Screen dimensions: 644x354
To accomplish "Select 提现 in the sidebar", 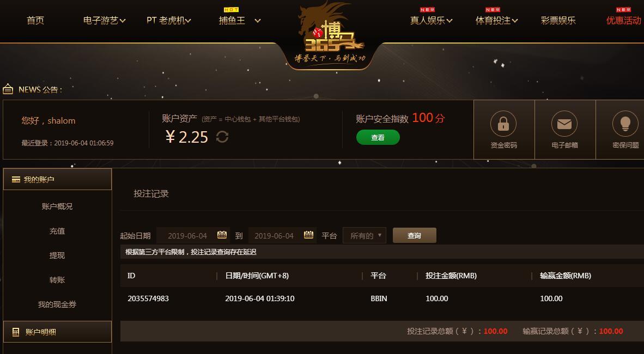I will pyautogui.click(x=57, y=255).
